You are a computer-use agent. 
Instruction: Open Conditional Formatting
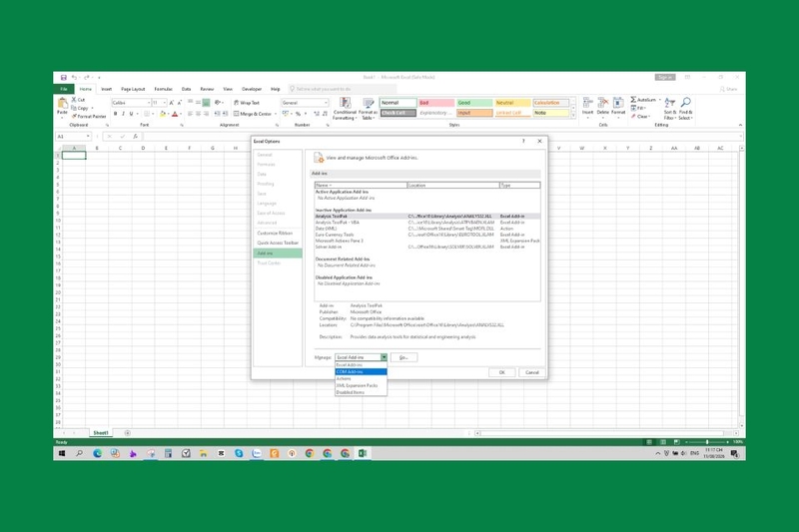coord(345,109)
